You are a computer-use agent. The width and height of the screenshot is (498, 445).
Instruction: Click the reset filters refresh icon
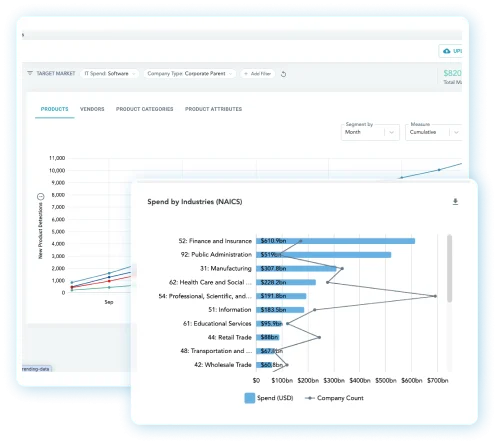click(x=283, y=74)
